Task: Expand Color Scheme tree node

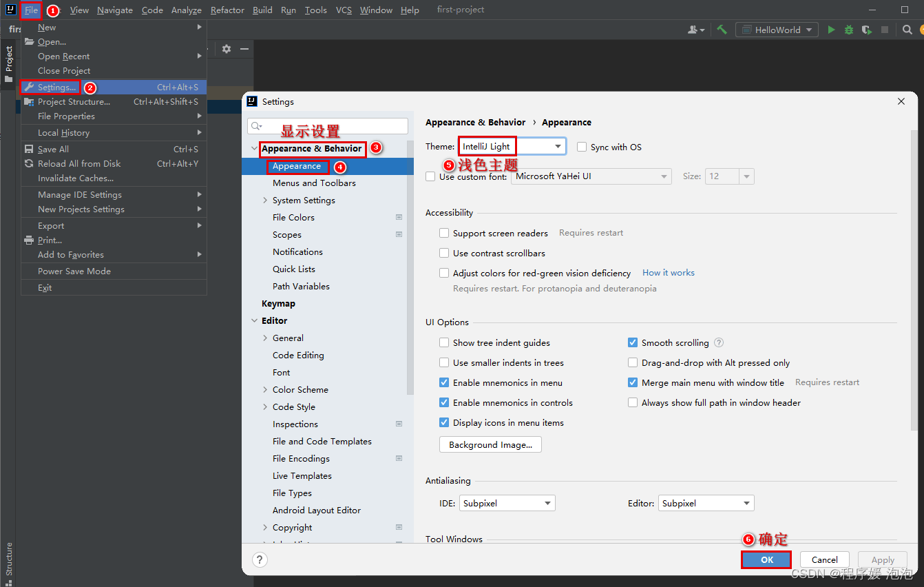Action: pos(265,389)
